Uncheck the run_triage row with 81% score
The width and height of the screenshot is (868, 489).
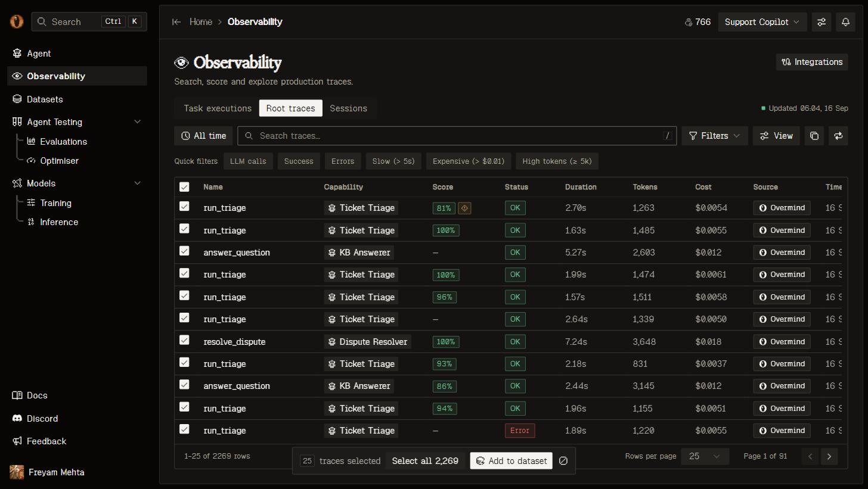184,207
